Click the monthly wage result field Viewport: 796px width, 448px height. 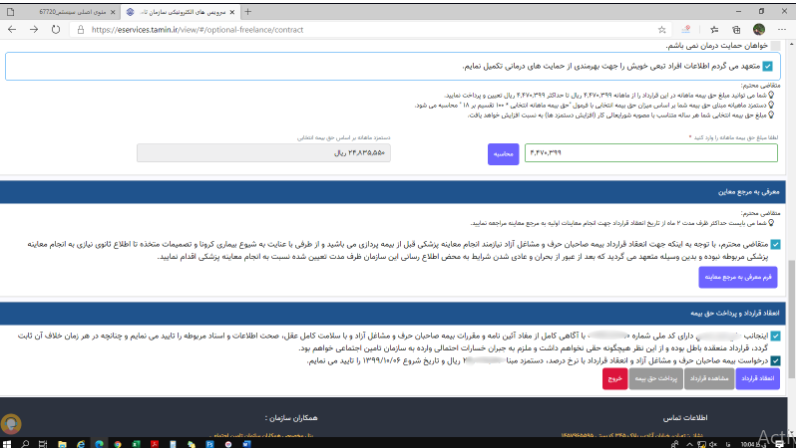click(263, 153)
